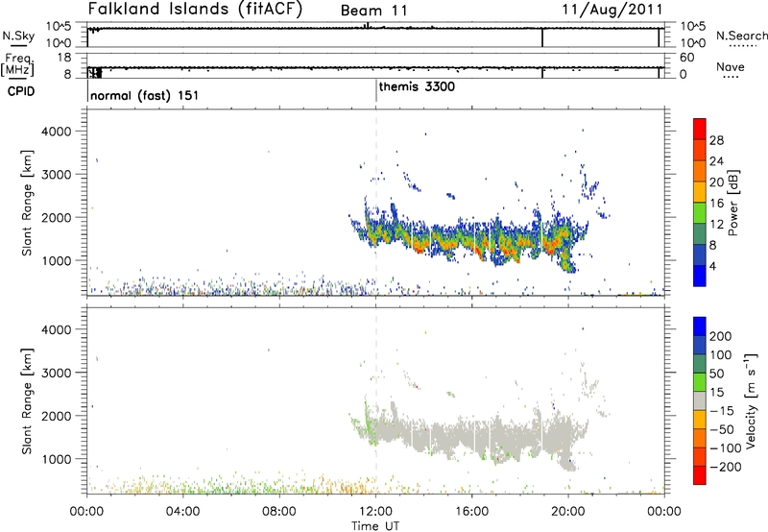This screenshot has height=532, width=768.
Task: Click the date '11/Aug/2011'
Action: click(x=612, y=10)
